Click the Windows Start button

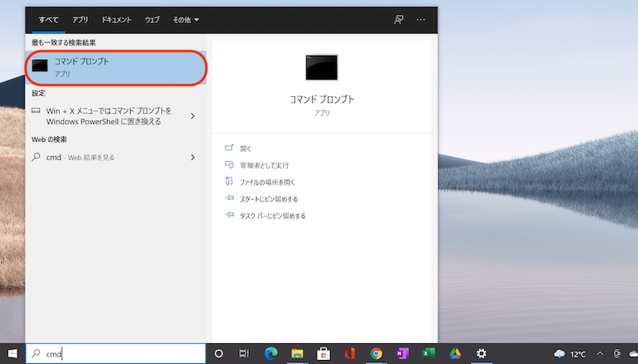pyautogui.click(x=13, y=354)
